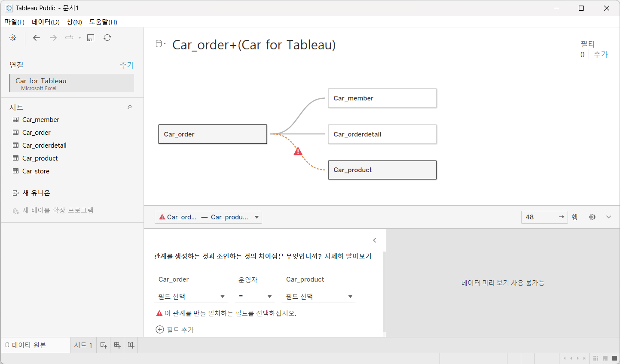The height and width of the screenshot is (364, 620).
Task: Click the Car_product table grid icon
Action: (x=16, y=158)
